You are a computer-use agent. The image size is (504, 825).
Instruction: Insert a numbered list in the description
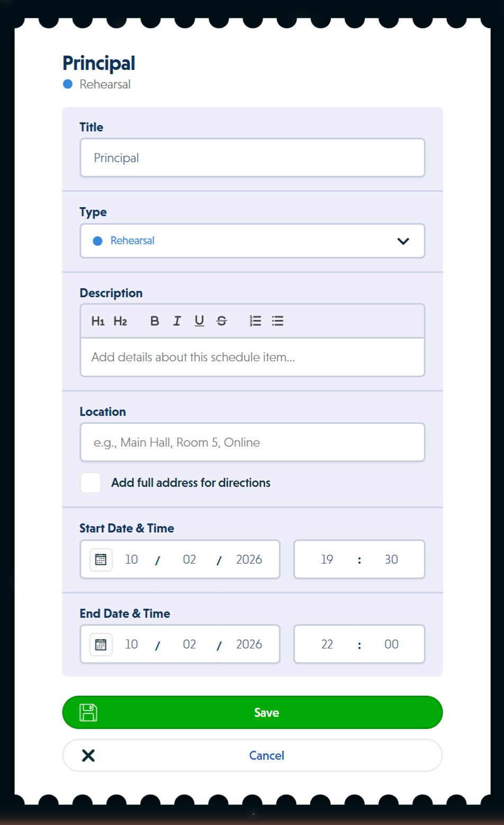coord(255,321)
